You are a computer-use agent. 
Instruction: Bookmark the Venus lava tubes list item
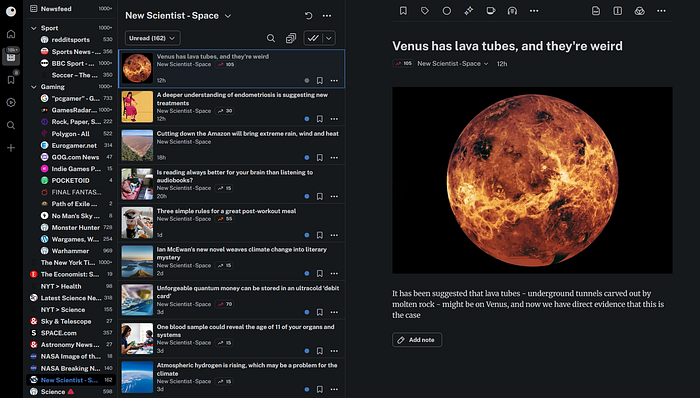[320, 81]
